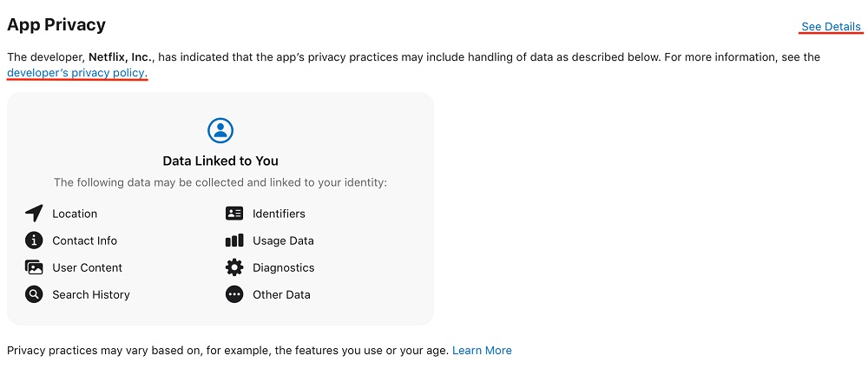The width and height of the screenshot is (868, 369).
Task: Click the Diagnostics gear icon
Action: point(234,267)
